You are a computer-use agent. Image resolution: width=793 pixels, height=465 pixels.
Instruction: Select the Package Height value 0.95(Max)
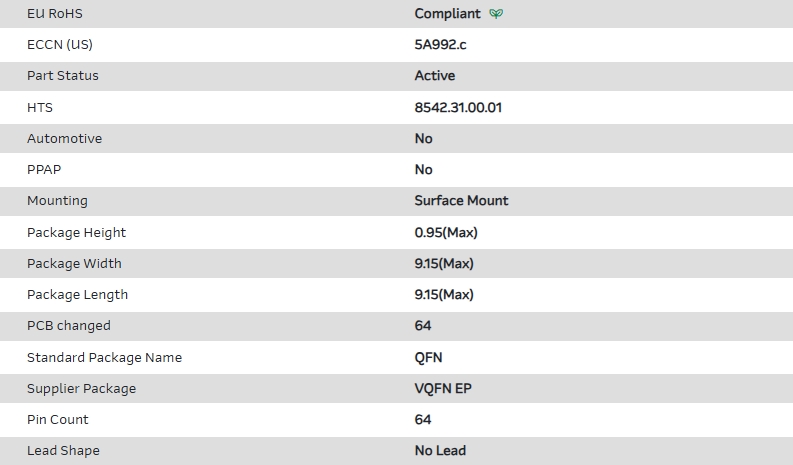tap(446, 233)
